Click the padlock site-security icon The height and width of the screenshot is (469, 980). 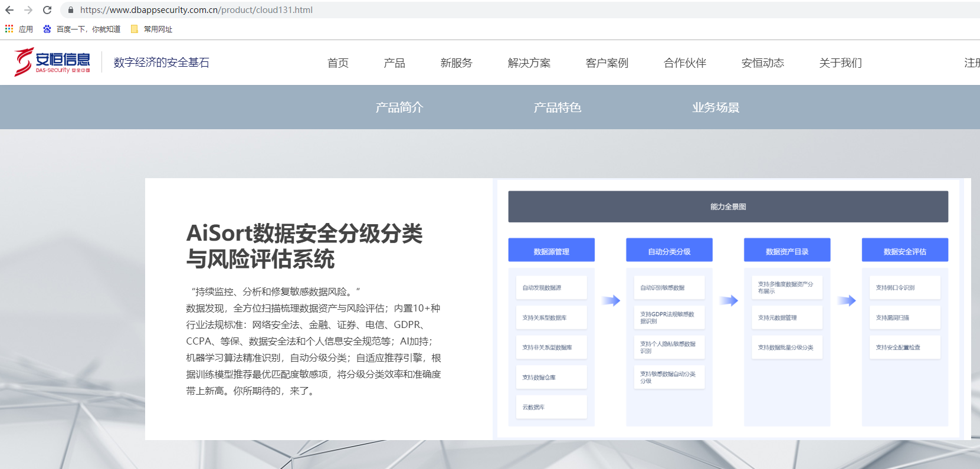pyautogui.click(x=71, y=10)
